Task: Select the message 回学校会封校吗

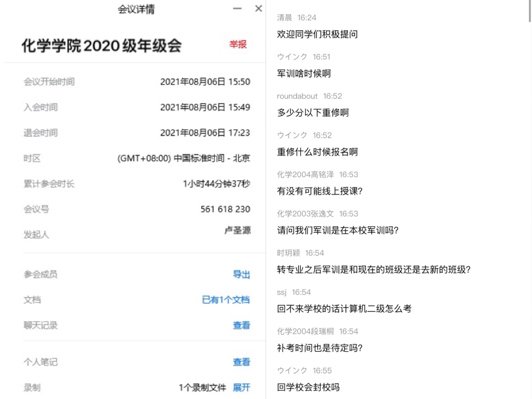Action: tap(308, 387)
